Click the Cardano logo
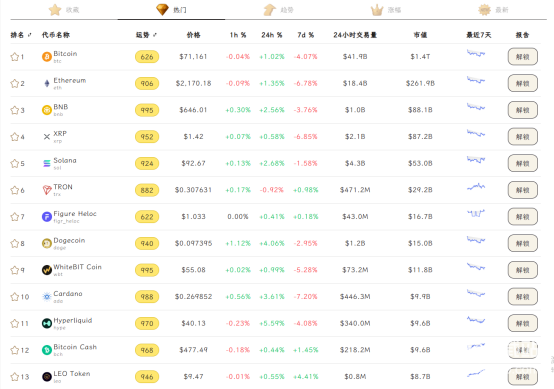Screen dimensions: 554x389 47,297
